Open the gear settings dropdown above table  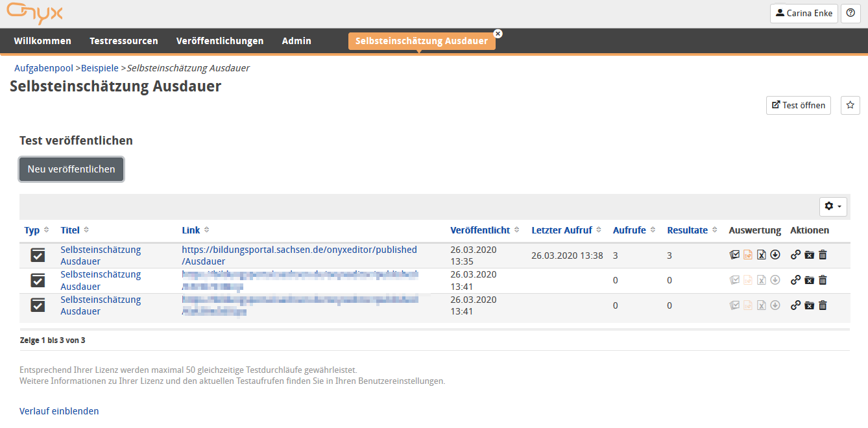tap(832, 206)
